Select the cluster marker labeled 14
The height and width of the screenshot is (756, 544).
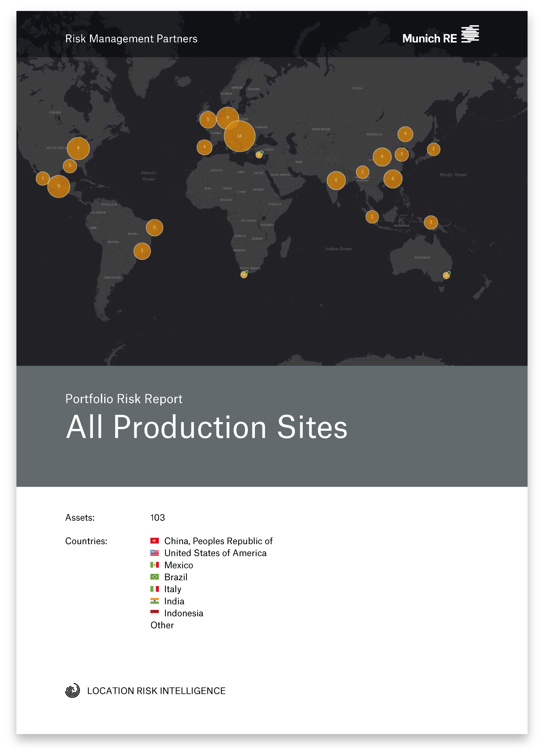239,136
